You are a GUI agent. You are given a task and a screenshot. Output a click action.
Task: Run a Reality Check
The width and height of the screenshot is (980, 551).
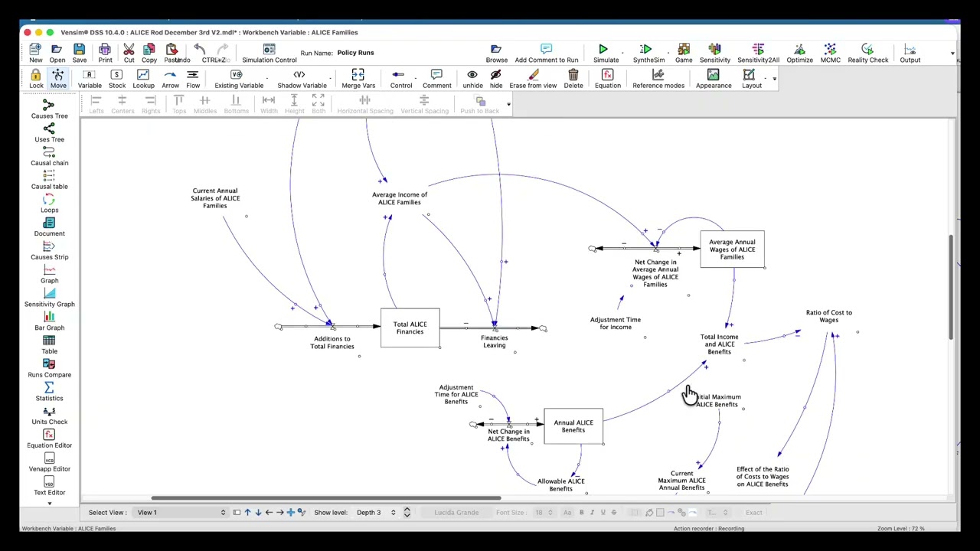point(867,53)
